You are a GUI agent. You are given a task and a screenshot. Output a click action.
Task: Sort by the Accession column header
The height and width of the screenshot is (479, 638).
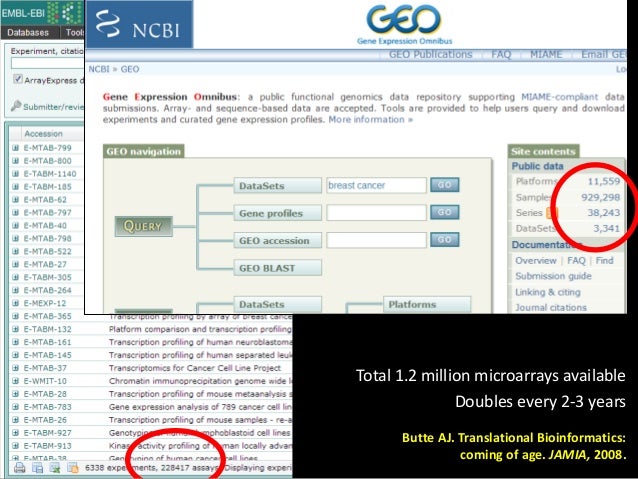[44, 134]
